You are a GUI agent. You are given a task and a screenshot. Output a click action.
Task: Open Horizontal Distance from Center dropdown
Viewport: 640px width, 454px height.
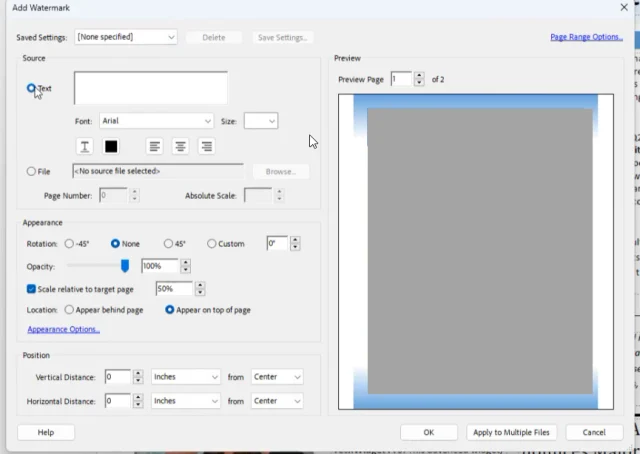coord(277,401)
